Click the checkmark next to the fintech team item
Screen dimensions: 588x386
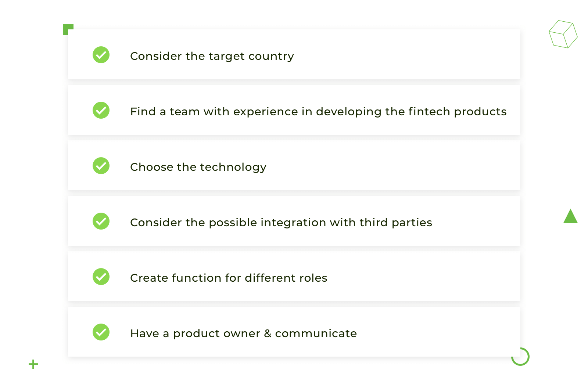(101, 110)
